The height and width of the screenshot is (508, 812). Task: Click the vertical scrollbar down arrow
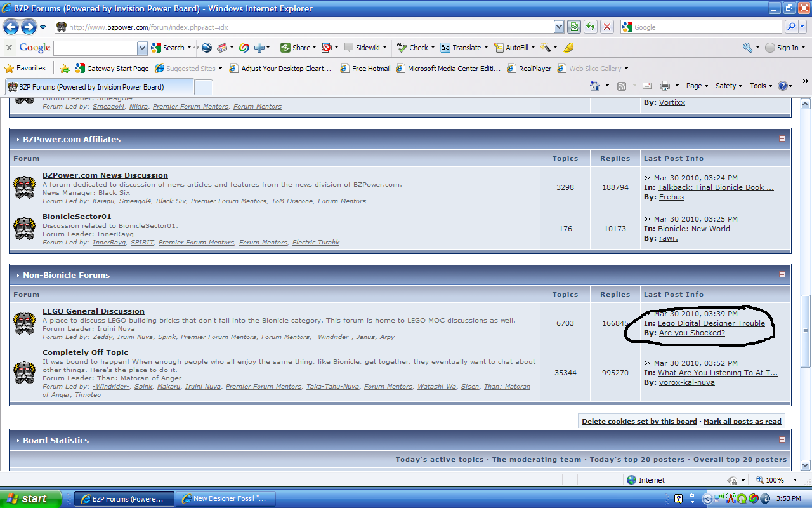[806, 464]
